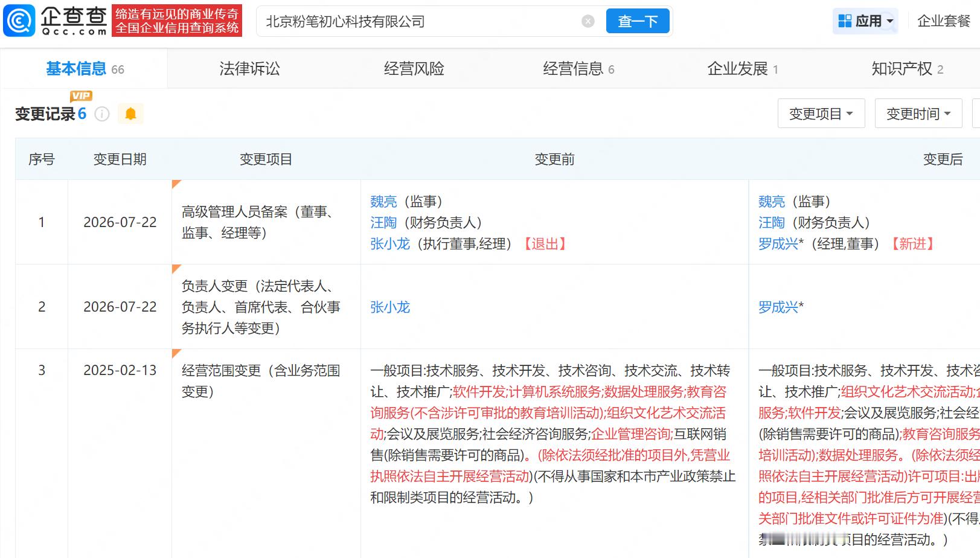Image resolution: width=980 pixels, height=558 pixels.
Task: Click the company name search input field
Action: pyautogui.click(x=423, y=22)
